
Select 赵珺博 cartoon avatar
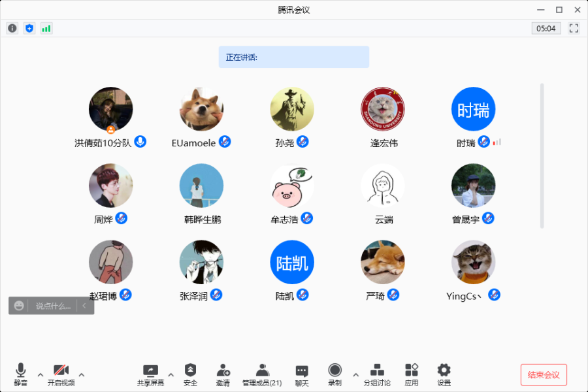coord(110,262)
